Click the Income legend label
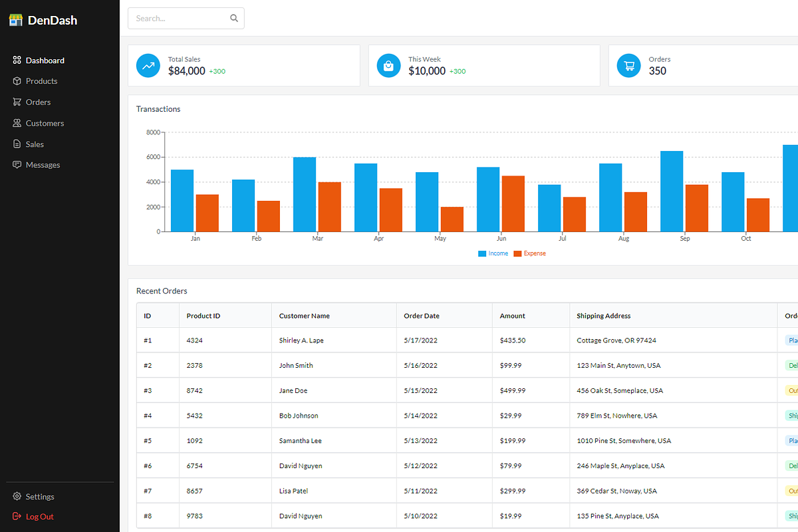798x532 pixels. (x=498, y=253)
